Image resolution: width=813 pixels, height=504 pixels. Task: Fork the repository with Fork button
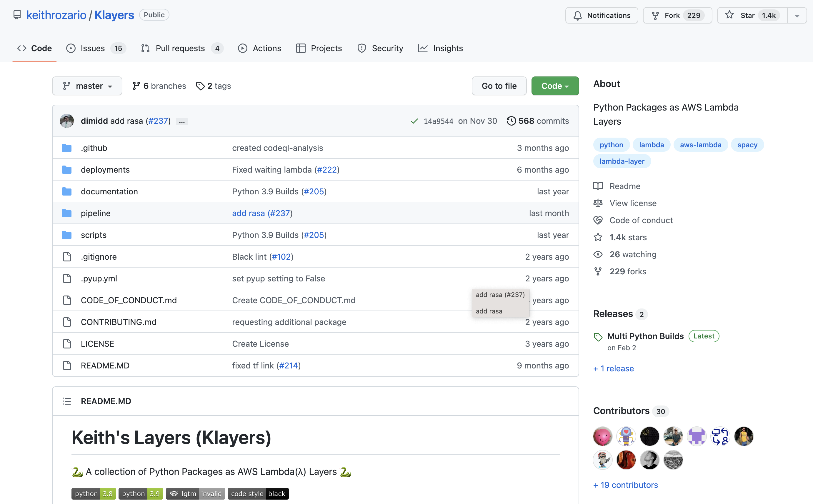677,15
